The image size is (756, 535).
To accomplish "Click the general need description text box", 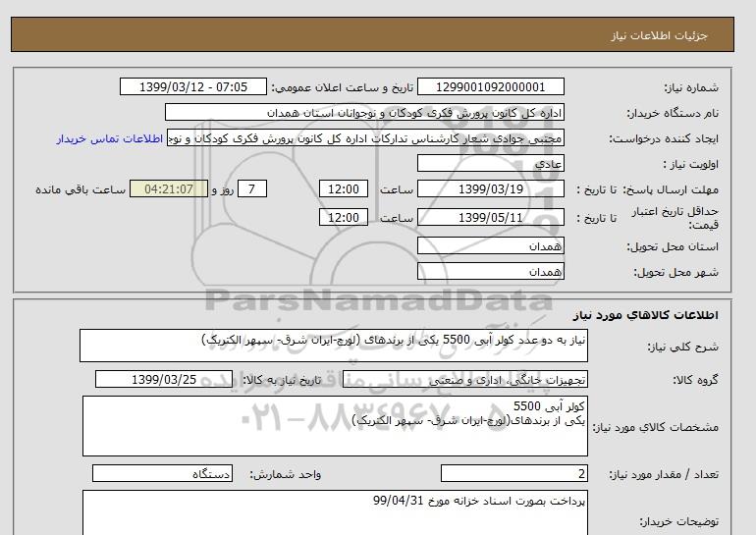I will click(x=334, y=346).
